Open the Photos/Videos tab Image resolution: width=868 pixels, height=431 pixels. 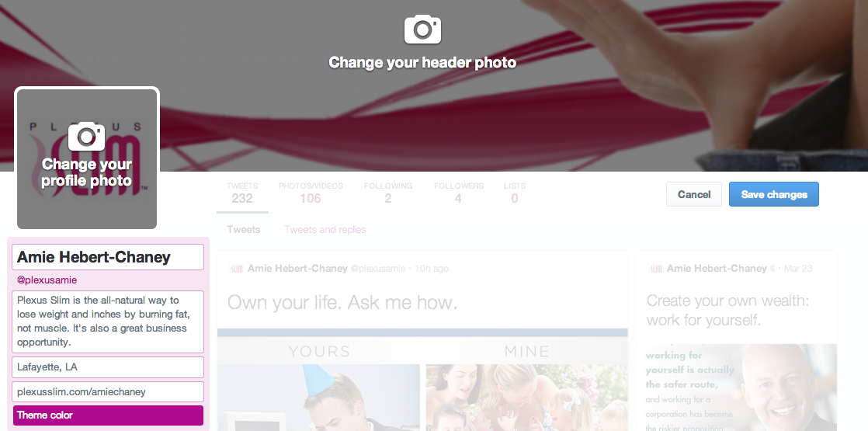(x=311, y=193)
